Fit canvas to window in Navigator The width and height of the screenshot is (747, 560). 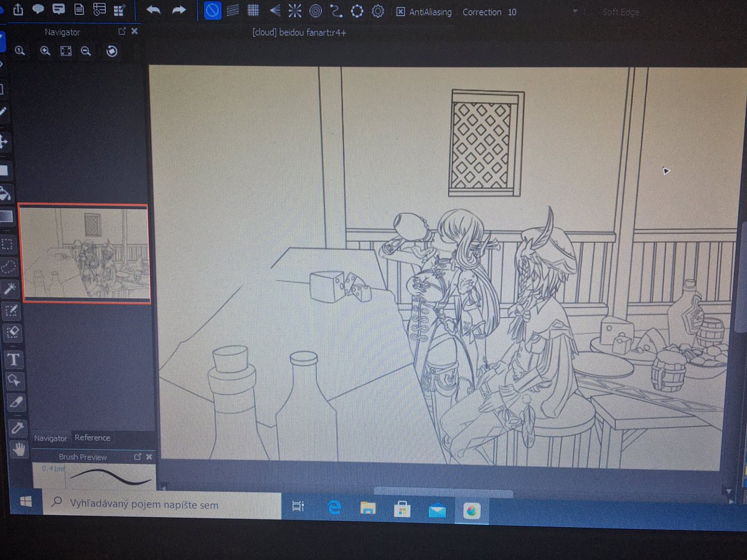click(66, 52)
